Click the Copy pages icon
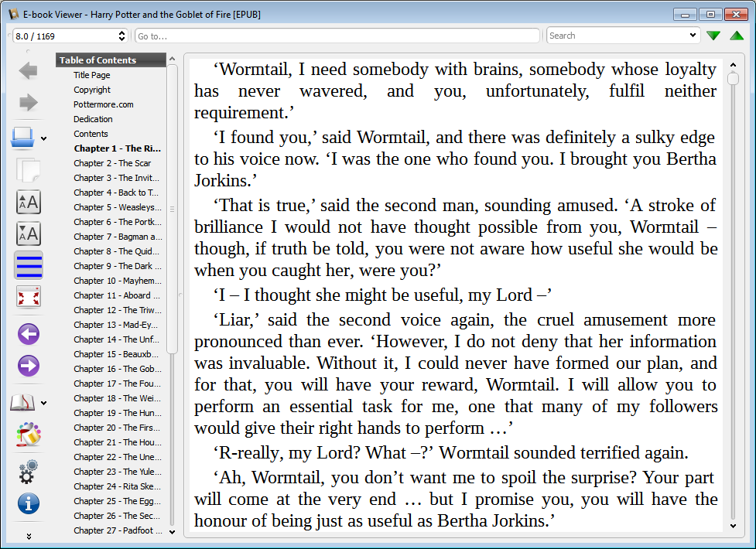756x549 pixels. [28, 169]
